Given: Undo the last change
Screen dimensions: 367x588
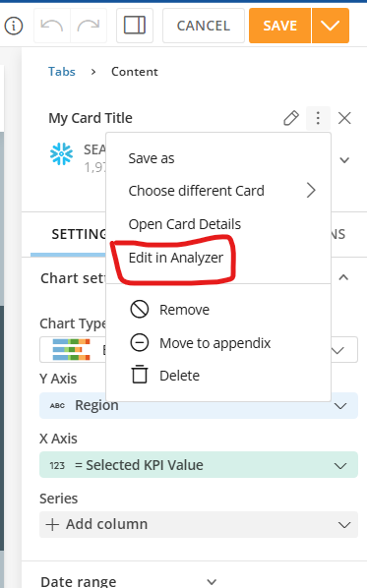Looking at the screenshot, I should [x=52, y=26].
